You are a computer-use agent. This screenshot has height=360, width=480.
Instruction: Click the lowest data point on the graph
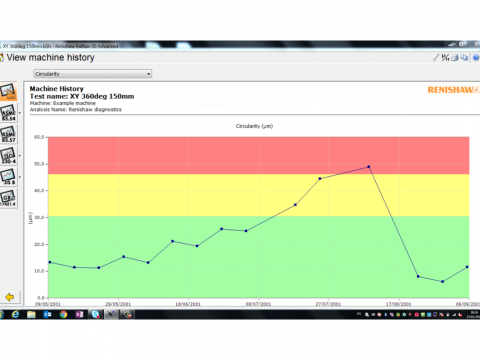click(443, 282)
